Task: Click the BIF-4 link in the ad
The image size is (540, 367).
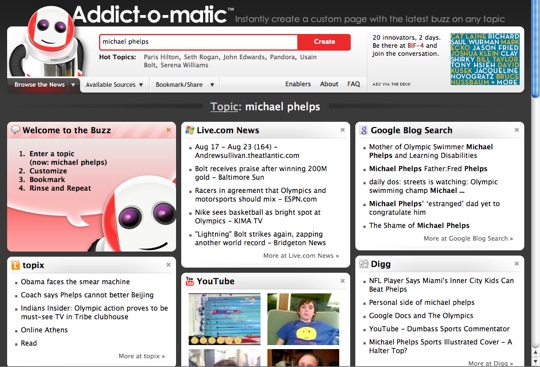Action: pyautogui.click(x=416, y=45)
